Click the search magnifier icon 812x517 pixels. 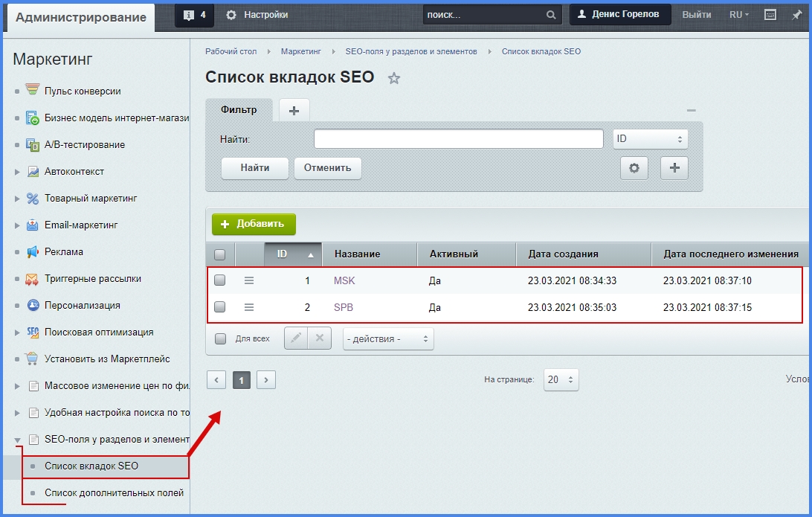coord(551,15)
